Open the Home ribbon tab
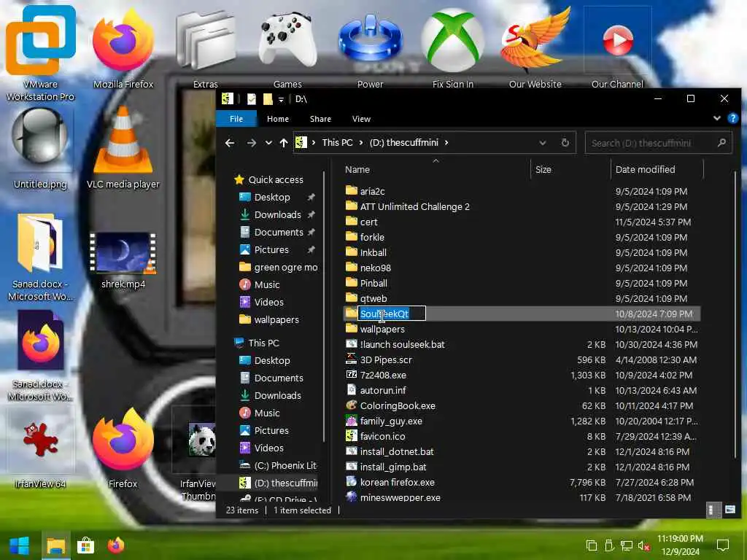 (x=278, y=119)
